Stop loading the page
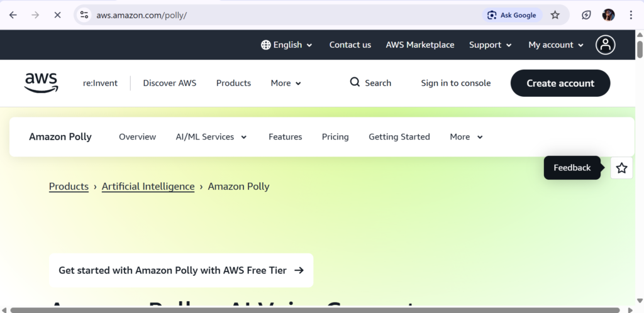The image size is (644, 313). [57, 15]
